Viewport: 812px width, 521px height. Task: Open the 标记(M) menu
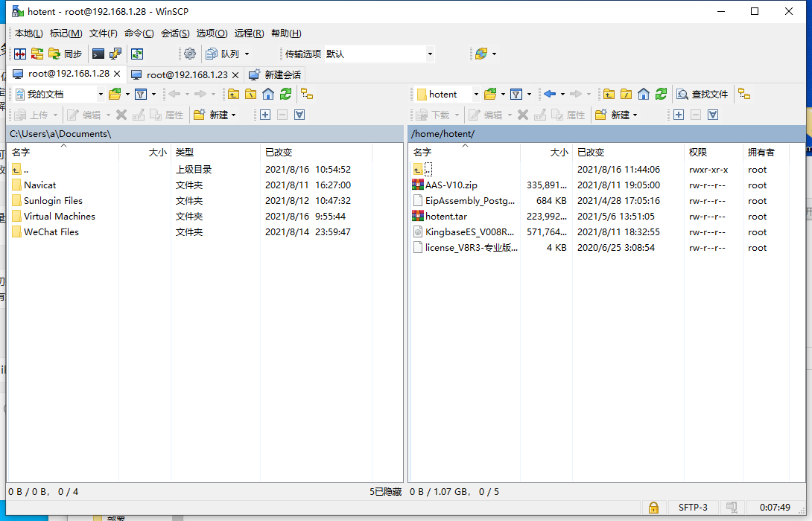[66, 33]
